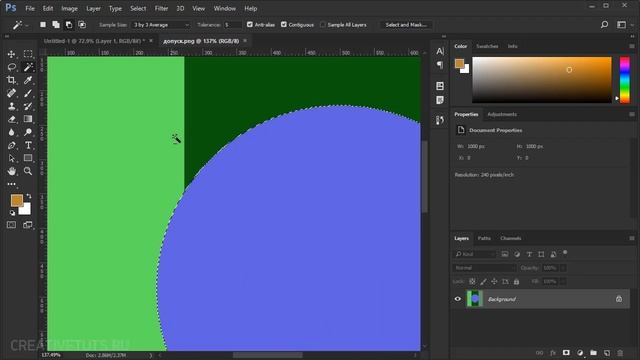Viewport: 640px width, 360px height.
Task: Open the Filter menu
Action: click(161, 8)
